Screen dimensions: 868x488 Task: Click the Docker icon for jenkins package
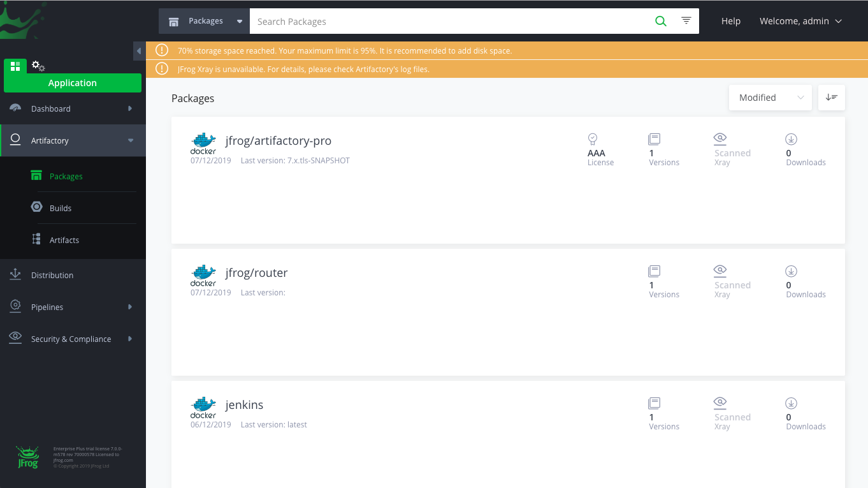(x=203, y=408)
